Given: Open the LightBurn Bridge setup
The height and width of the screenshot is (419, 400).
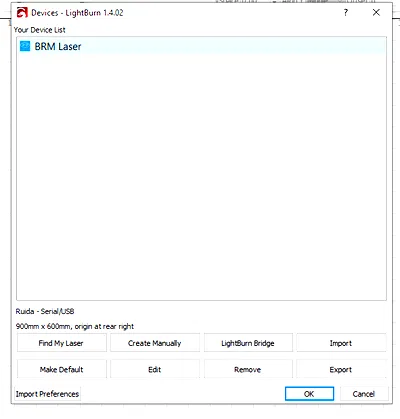Looking at the screenshot, I should (248, 343).
